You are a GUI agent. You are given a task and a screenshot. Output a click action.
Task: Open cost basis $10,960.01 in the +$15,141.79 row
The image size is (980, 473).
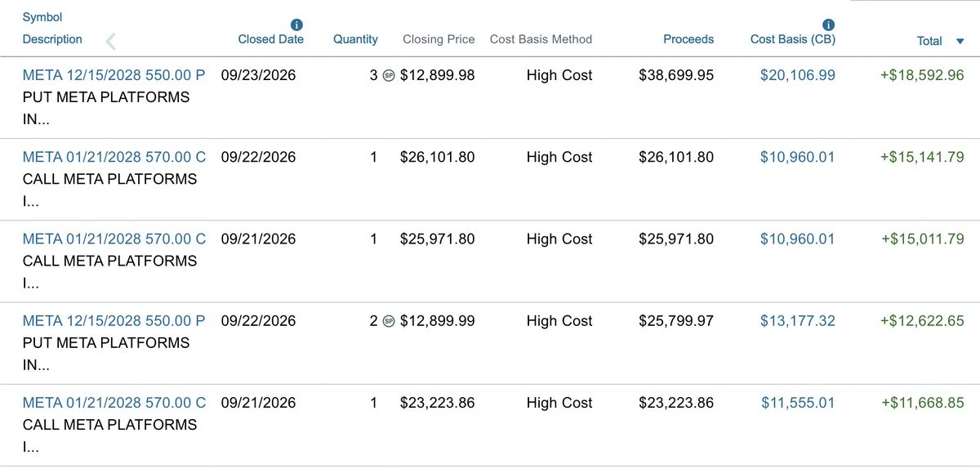pos(798,157)
